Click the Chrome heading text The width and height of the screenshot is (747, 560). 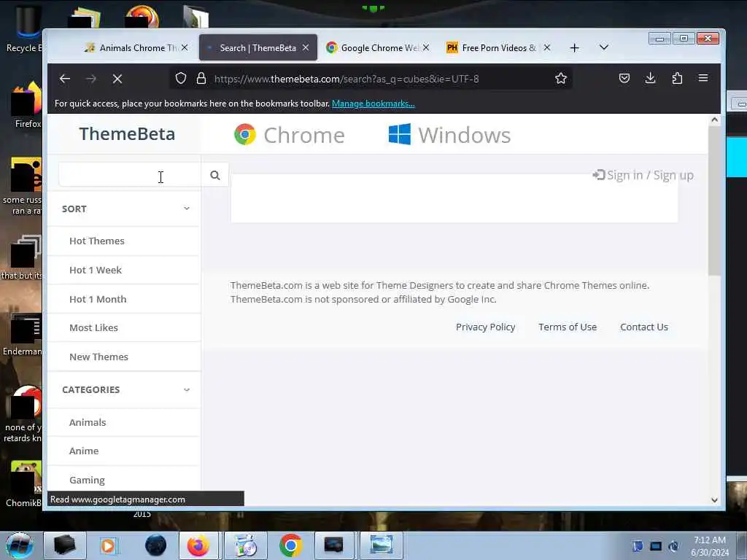point(304,135)
